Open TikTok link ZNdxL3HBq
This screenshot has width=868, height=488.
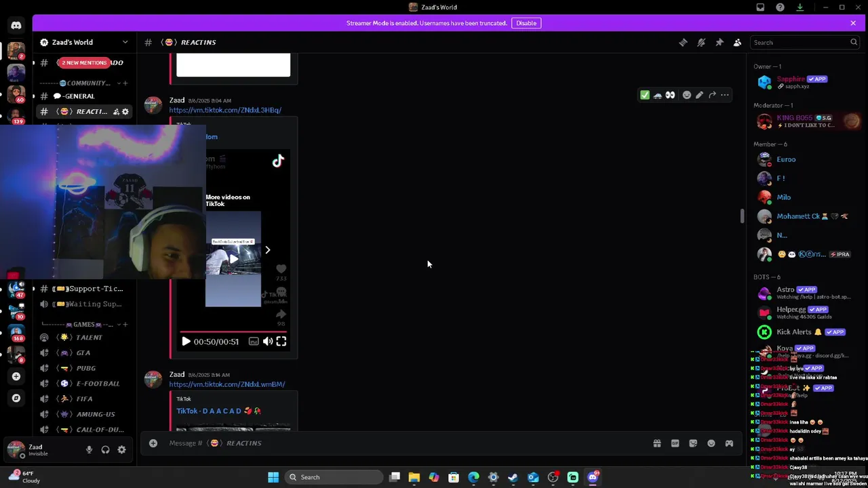pyautogui.click(x=225, y=110)
